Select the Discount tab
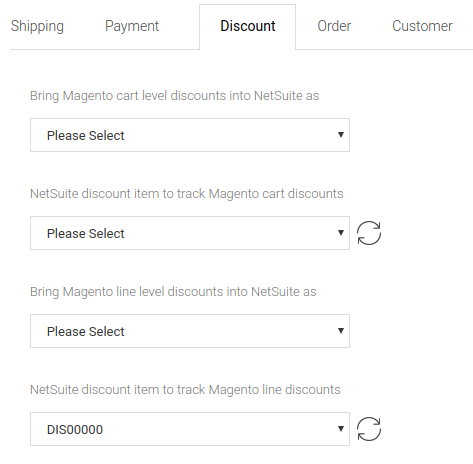This screenshot has width=473, height=464. click(248, 26)
